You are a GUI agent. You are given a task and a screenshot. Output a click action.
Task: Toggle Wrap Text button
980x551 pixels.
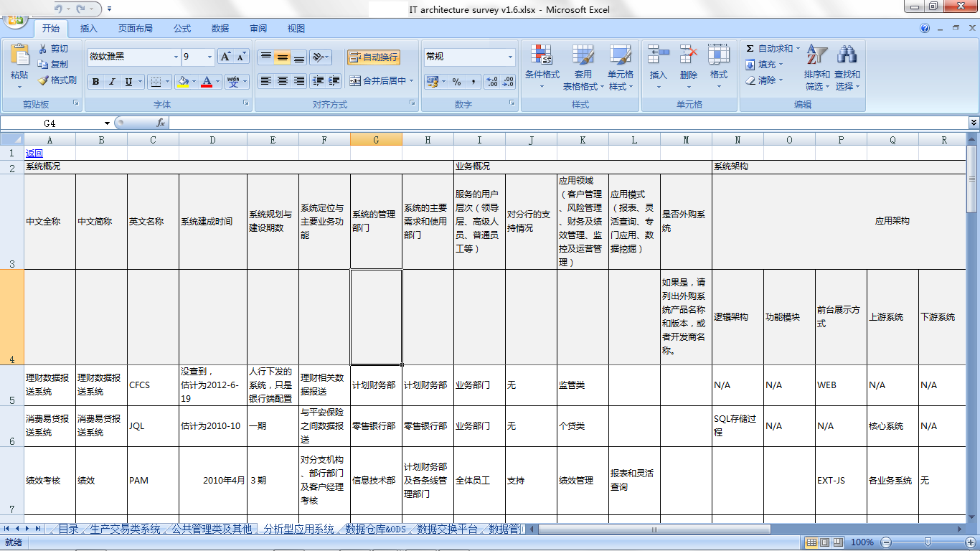pos(373,57)
